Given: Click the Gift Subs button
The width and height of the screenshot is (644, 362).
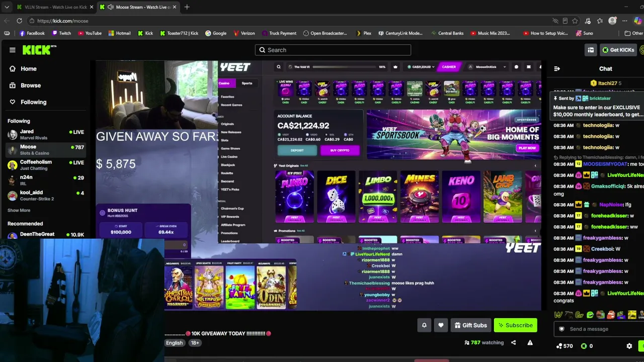Looking at the screenshot, I should (x=471, y=325).
